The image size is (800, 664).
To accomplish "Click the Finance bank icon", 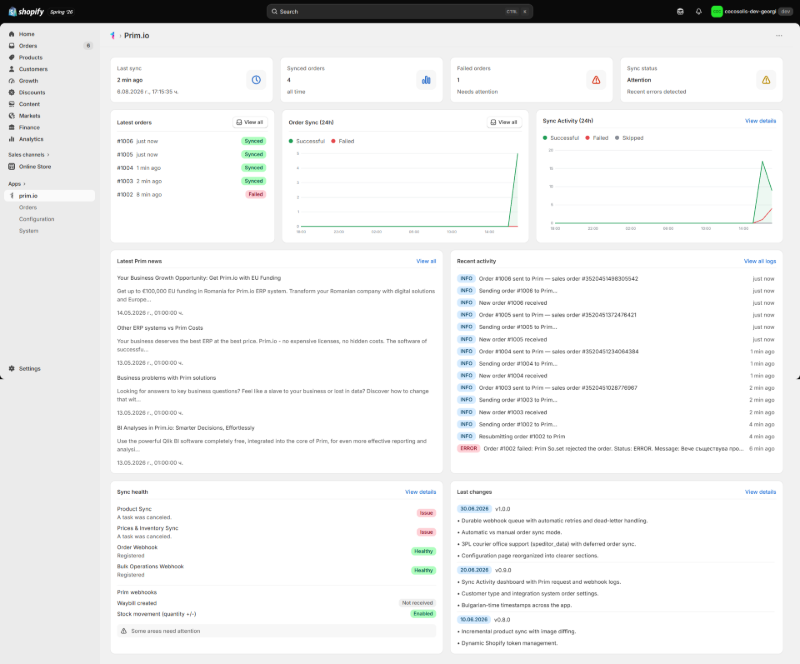I will coord(12,128).
